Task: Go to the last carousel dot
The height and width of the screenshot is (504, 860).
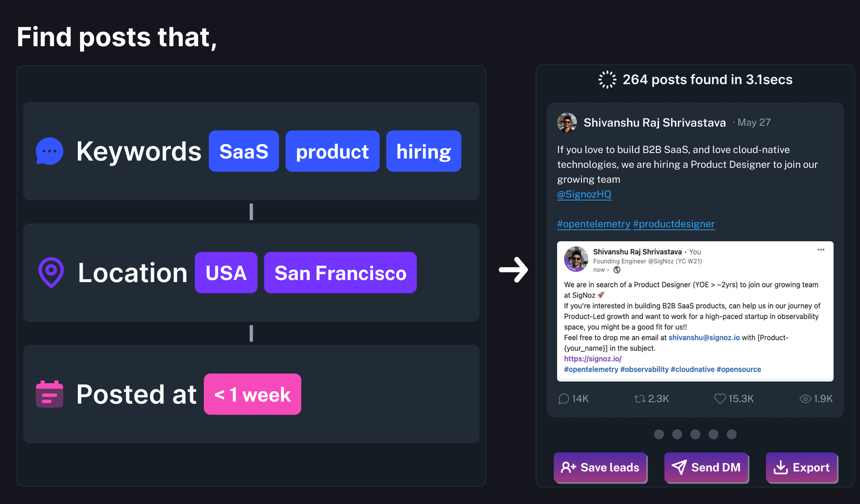Action: 732,434
